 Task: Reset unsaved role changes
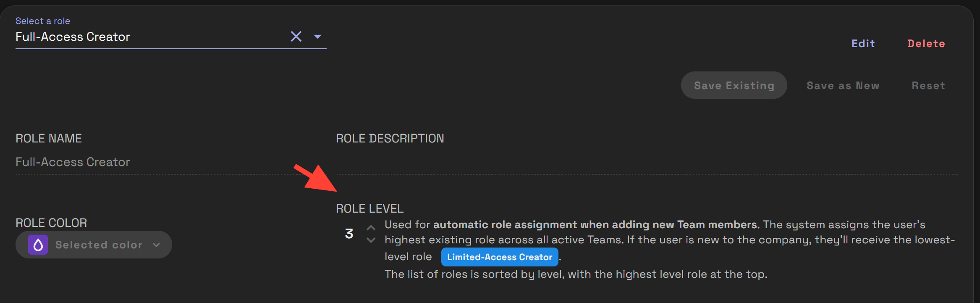(x=928, y=85)
